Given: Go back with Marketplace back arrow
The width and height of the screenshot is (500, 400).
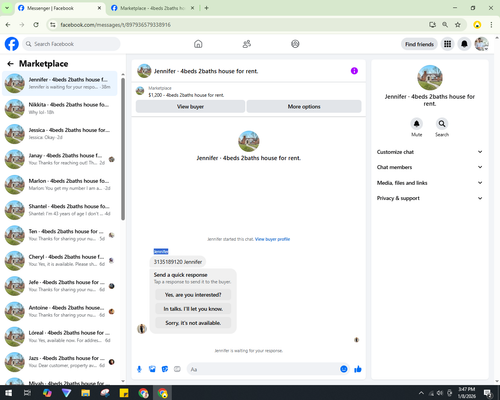Looking at the screenshot, I should (10, 64).
